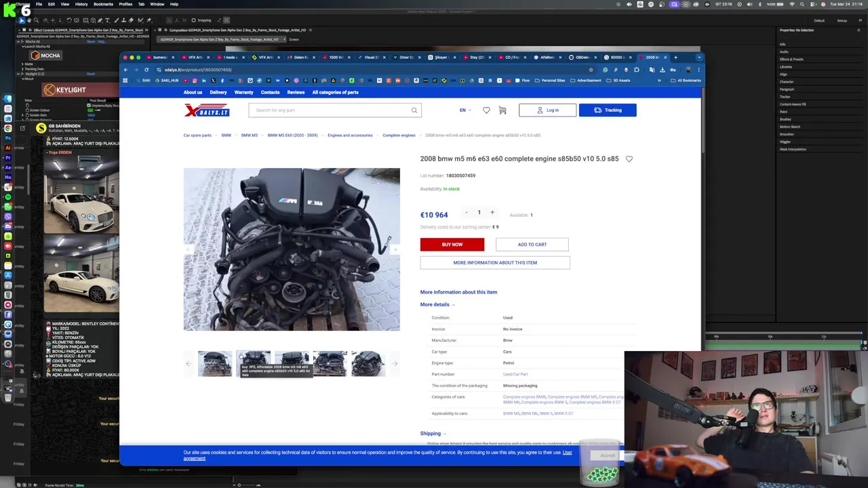This screenshot has height=488, width=868.
Task: Open macOS Spotlight search icon
Action: click(x=804, y=4)
